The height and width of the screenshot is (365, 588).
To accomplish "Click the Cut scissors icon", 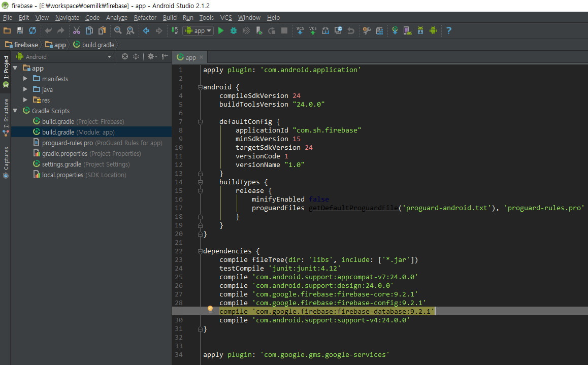I will tap(77, 31).
